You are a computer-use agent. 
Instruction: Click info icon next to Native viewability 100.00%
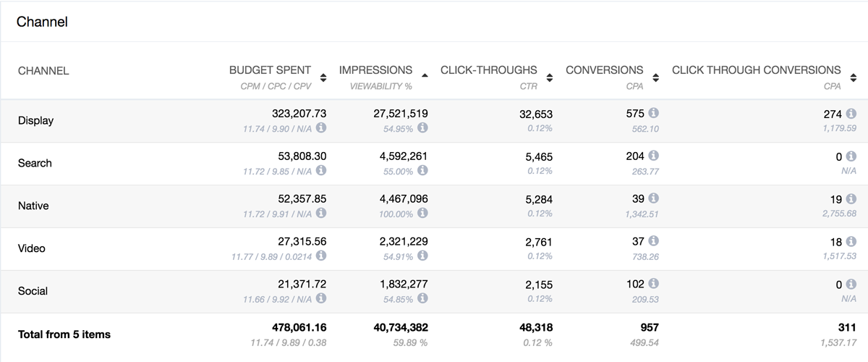coord(422,214)
